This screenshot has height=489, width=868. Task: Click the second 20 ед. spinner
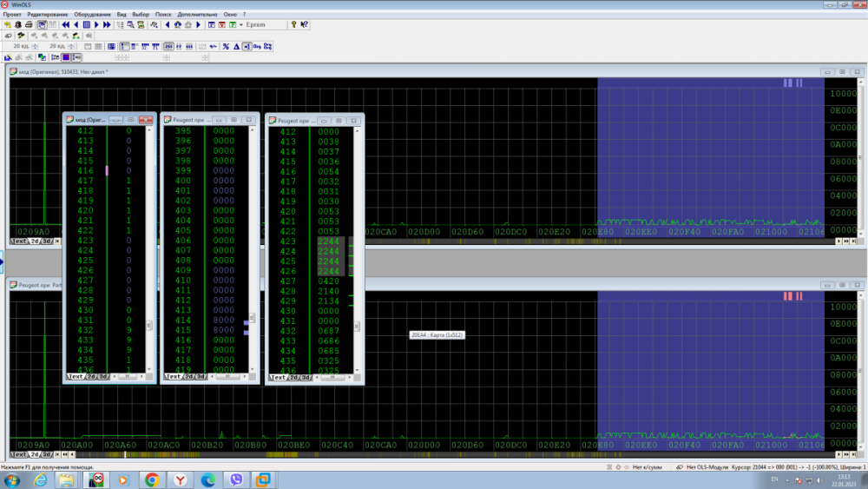71,46
